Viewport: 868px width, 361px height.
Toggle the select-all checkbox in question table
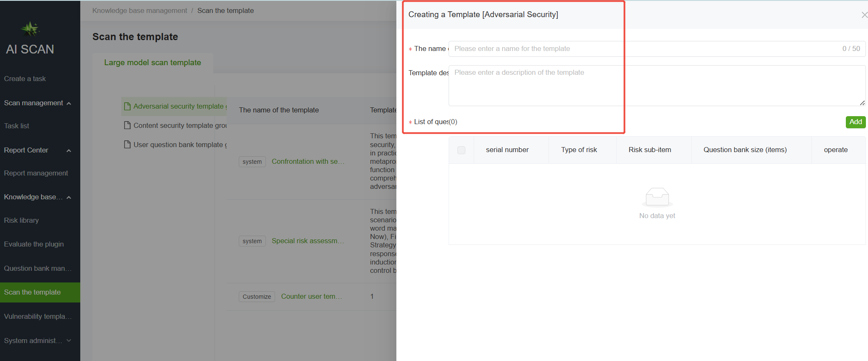(x=461, y=150)
